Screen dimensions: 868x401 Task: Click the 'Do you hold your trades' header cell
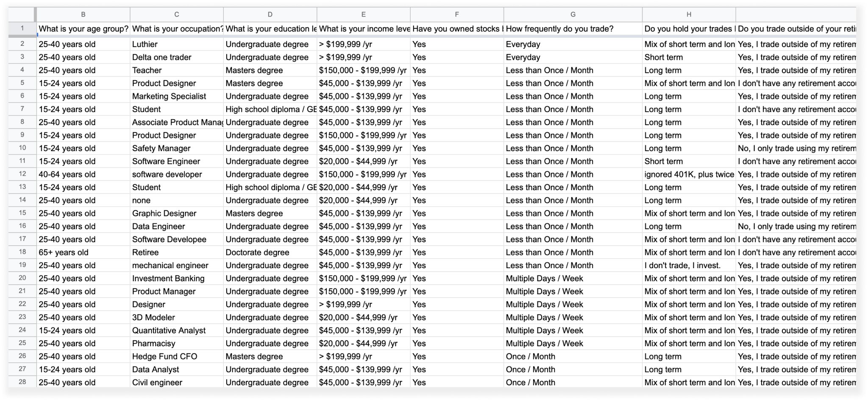[689, 29]
